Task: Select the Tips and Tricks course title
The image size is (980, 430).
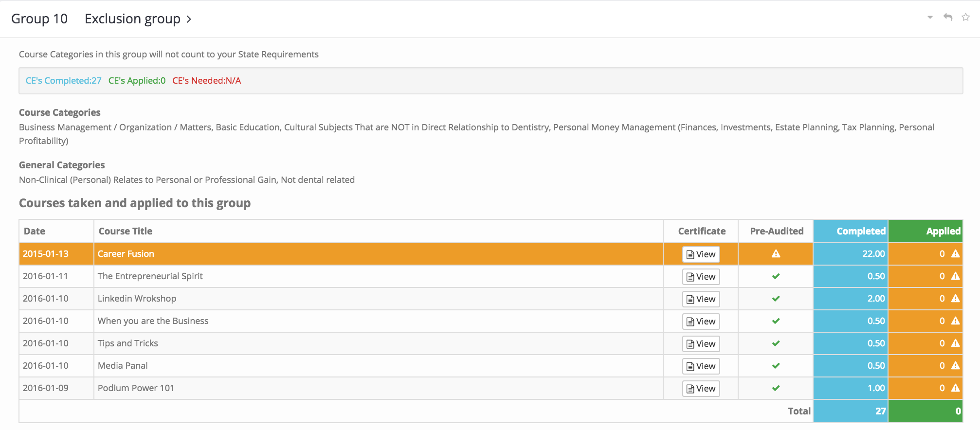Action: (x=127, y=343)
